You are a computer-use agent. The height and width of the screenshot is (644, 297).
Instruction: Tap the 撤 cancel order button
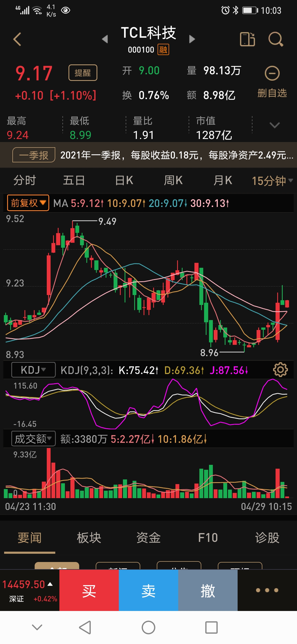pyautogui.click(x=208, y=590)
